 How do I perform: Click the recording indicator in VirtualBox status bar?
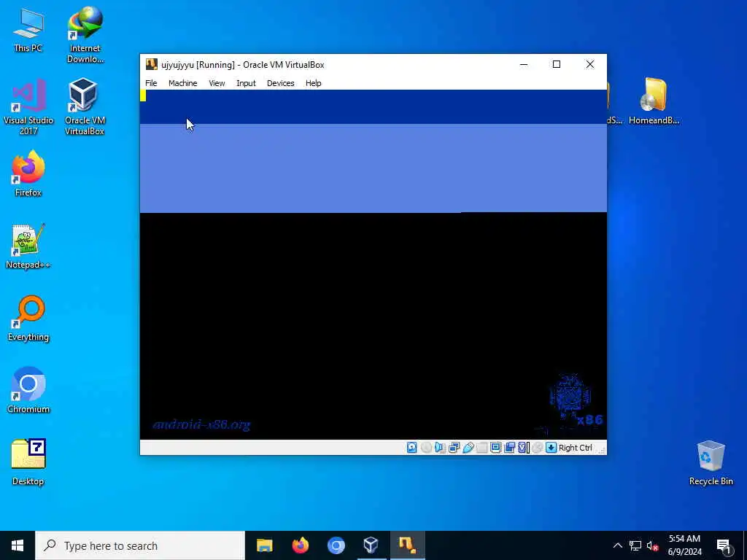coord(509,448)
